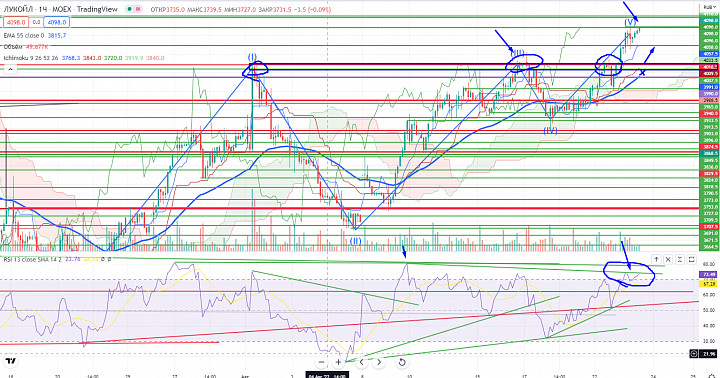Click the 21.96 RSI crosshair price label
The width and height of the screenshot is (720, 378).
click(x=709, y=354)
